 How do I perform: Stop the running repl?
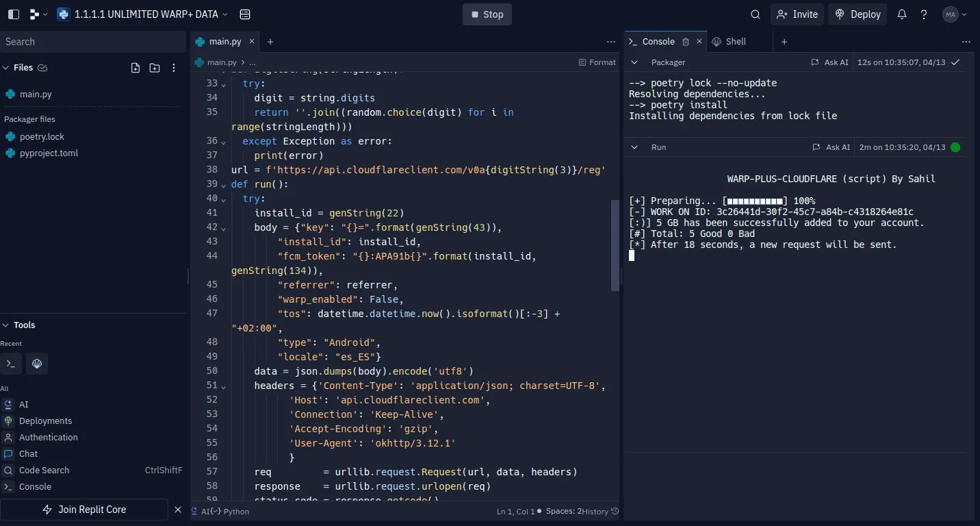coord(487,14)
